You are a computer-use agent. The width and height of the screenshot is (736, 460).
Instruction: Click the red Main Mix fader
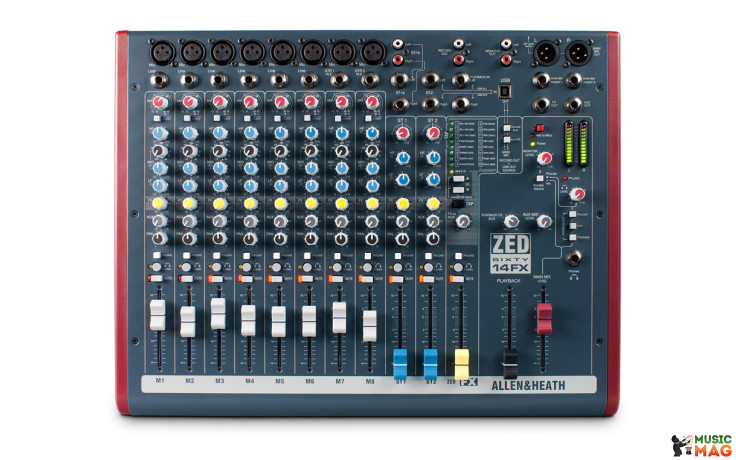[x=544, y=319]
